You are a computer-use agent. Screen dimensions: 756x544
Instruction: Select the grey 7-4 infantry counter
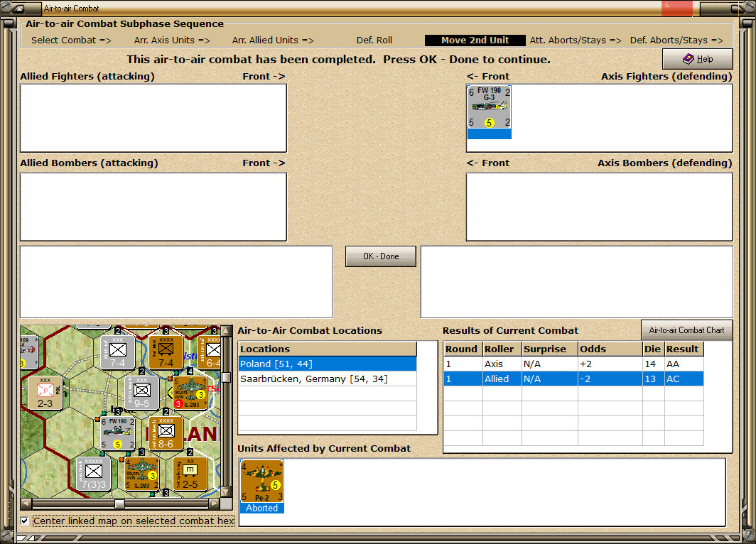coord(118,353)
